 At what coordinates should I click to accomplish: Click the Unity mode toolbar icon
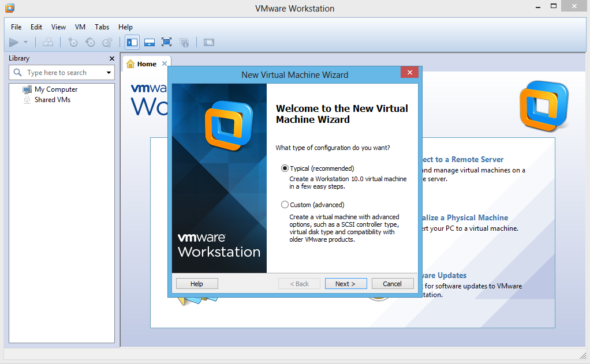pyautogui.click(x=184, y=42)
